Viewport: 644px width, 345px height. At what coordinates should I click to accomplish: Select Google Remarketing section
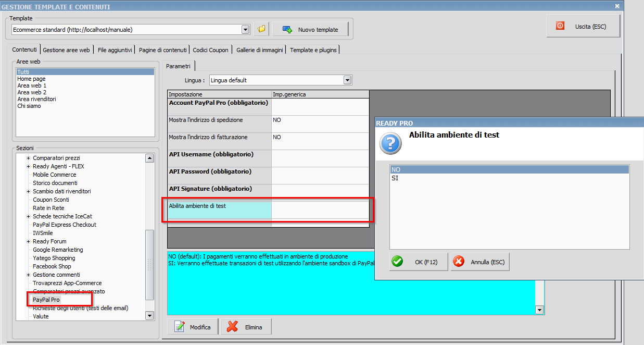(x=58, y=250)
